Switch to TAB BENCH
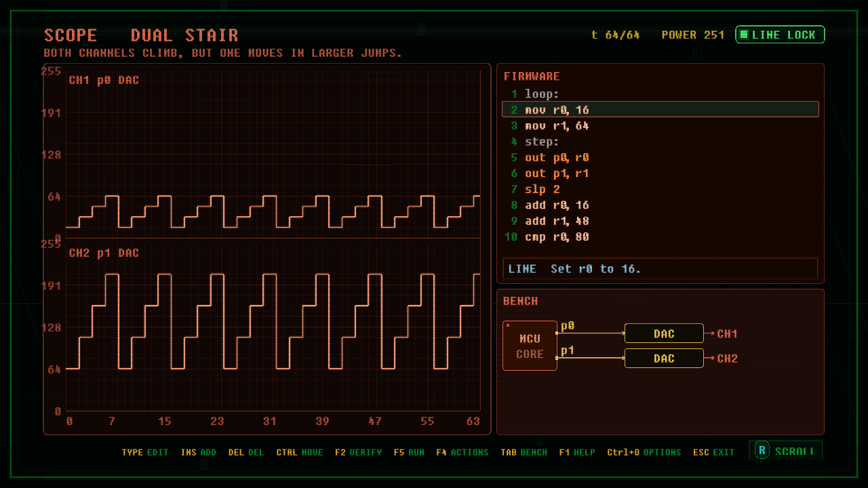 coord(524,452)
